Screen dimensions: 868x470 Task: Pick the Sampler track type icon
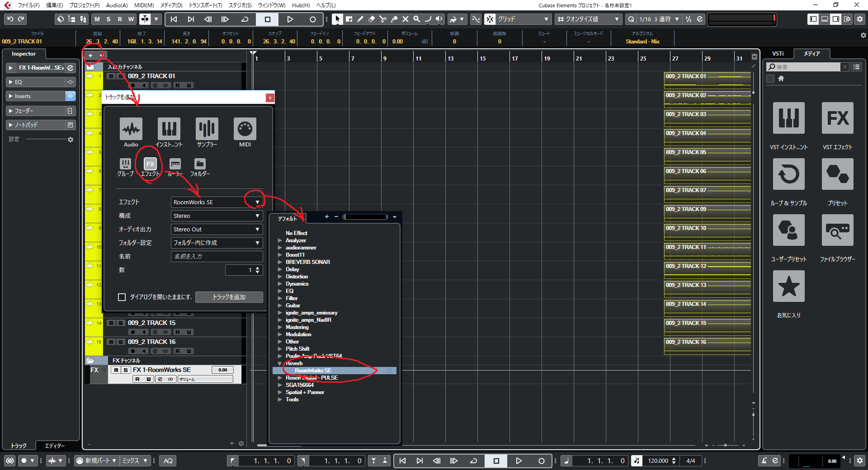click(x=207, y=129)
